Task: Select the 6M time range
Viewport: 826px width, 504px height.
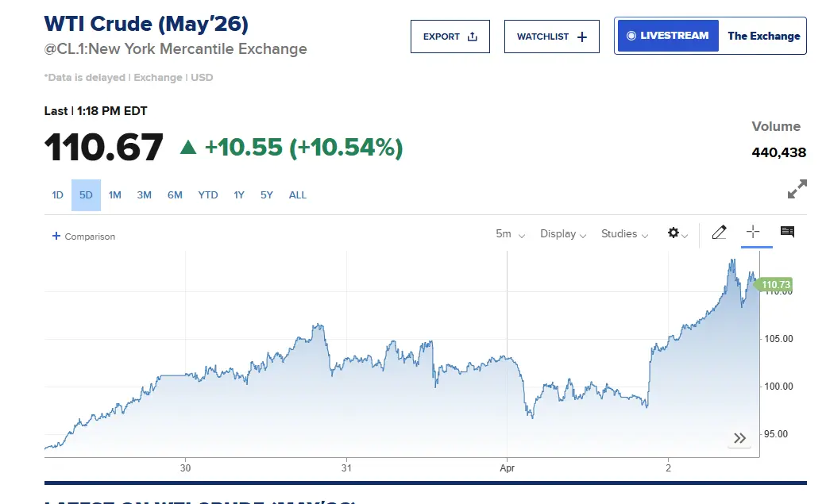Action: click(175, 195)
